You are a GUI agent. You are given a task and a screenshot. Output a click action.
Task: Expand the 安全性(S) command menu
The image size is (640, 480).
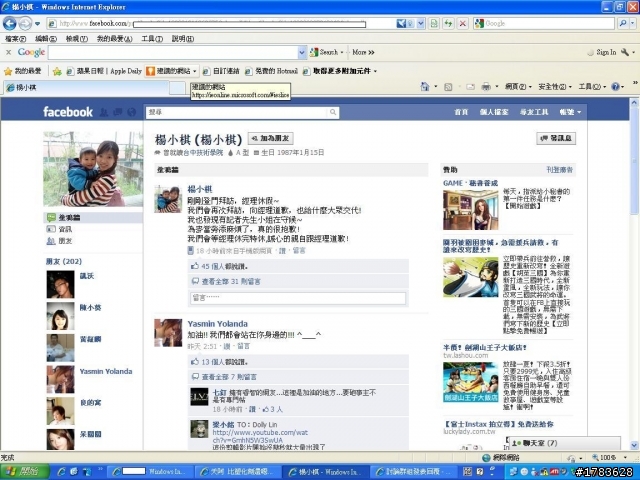[555, 87]
